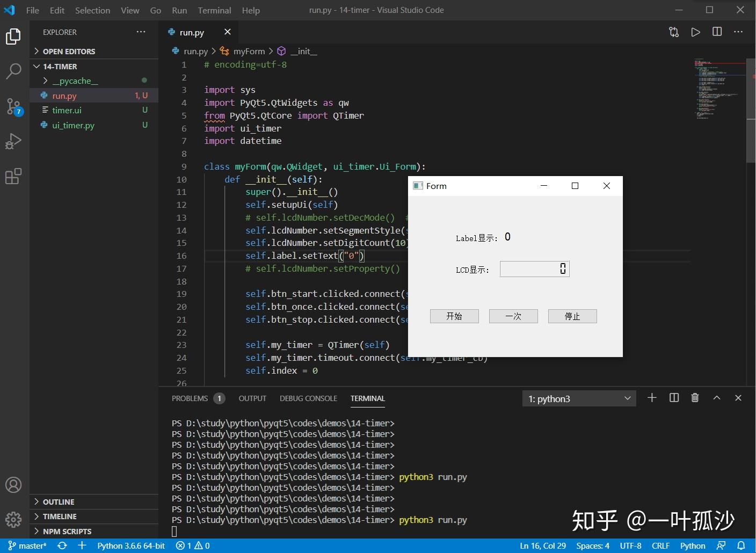Screen dimensions: 756x553
Task: Open the Search view in the sidebar
Action: (13, 71)
